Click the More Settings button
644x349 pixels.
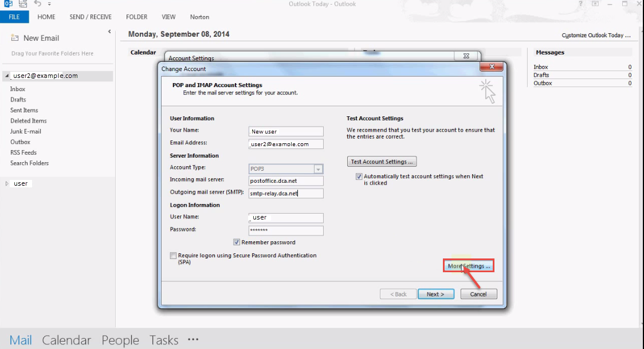pos(469,266)
